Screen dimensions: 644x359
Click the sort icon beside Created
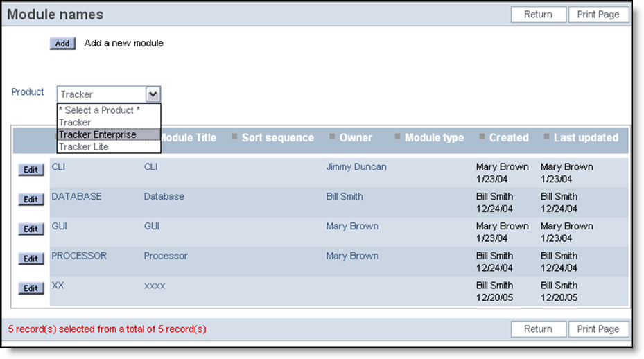(x=482, y=136)
